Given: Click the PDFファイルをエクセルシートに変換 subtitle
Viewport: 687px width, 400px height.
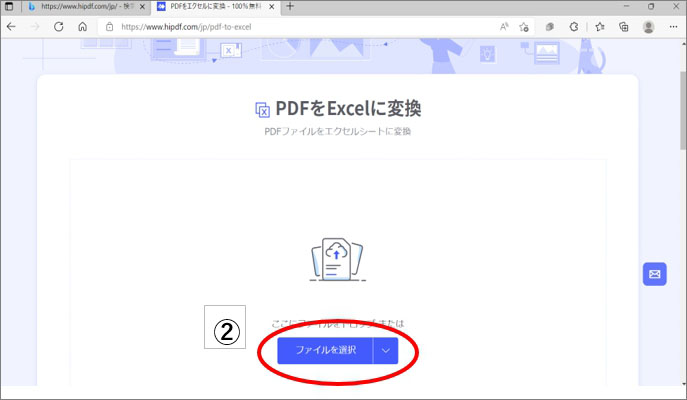Looking at the screenshot, I should coord(337,131).
